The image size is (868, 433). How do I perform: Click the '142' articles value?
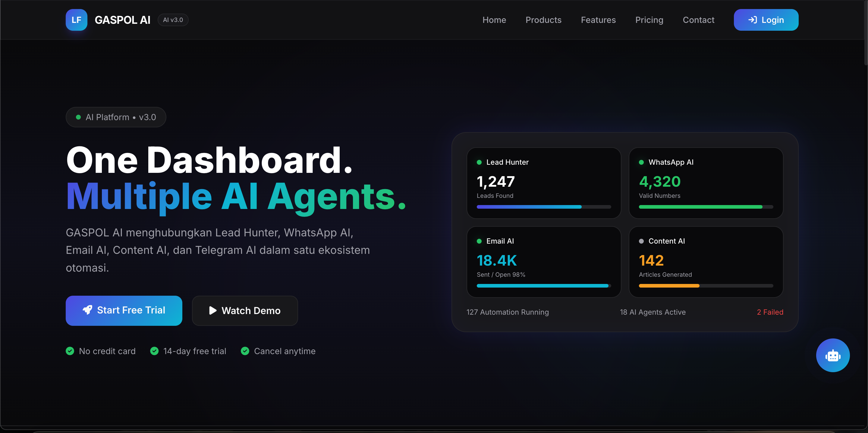[651, 260]
